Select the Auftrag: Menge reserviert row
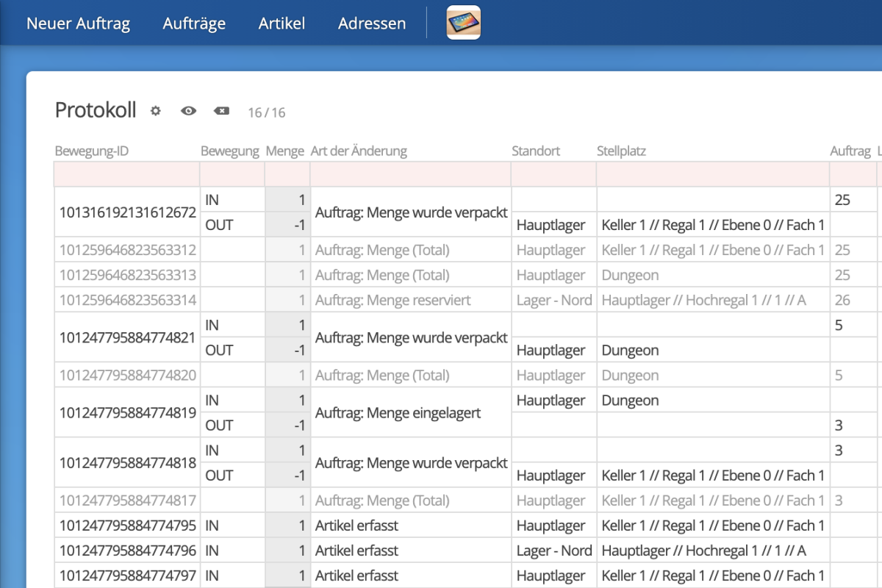Screen dimensions: 882x588 [x=392, y=301]
